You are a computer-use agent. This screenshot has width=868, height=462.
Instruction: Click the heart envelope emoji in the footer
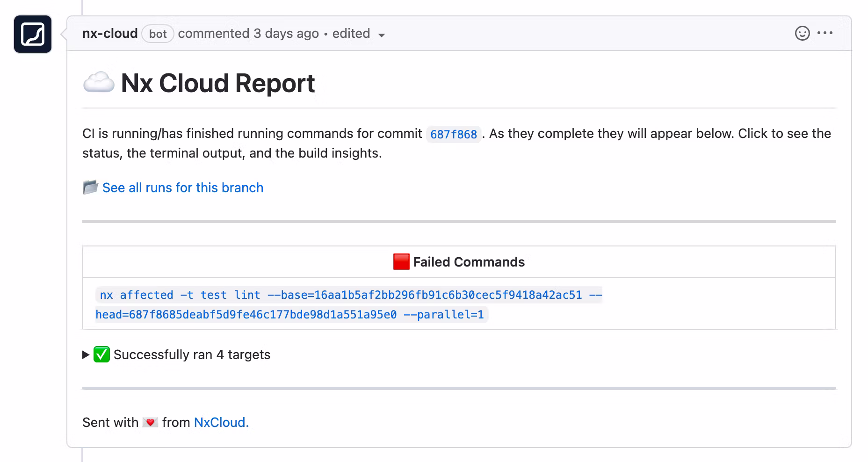(150, 423)
